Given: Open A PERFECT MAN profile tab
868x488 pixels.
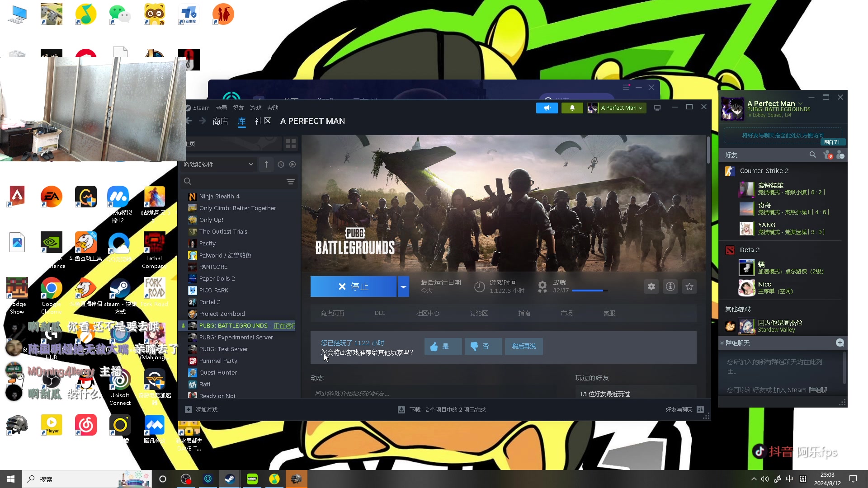Looking at the screenshot, I should coord(312,121).
